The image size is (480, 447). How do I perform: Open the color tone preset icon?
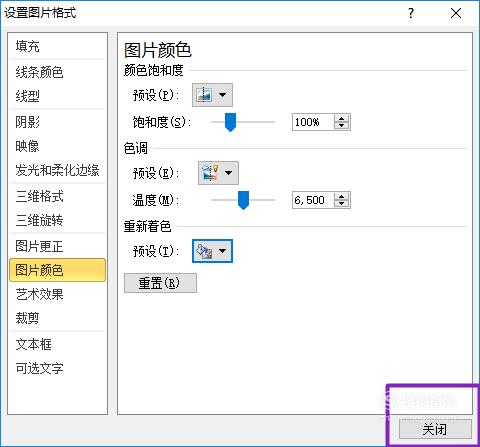tap(210, 173)
